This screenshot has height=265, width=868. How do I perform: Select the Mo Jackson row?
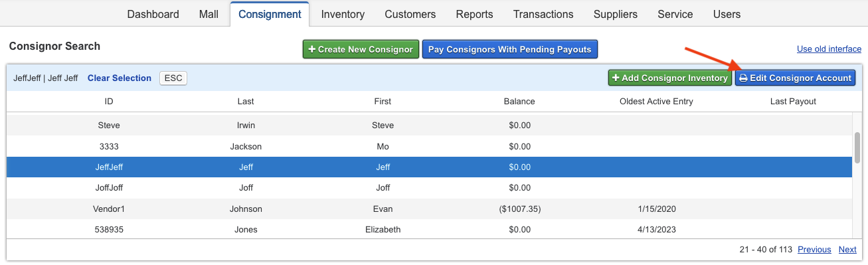[429, 146]
